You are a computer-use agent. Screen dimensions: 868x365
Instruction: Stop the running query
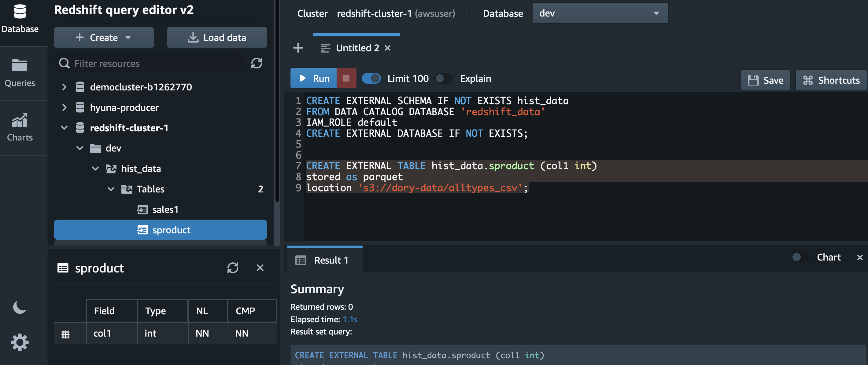pyautogui.click(x=346, y=78)
